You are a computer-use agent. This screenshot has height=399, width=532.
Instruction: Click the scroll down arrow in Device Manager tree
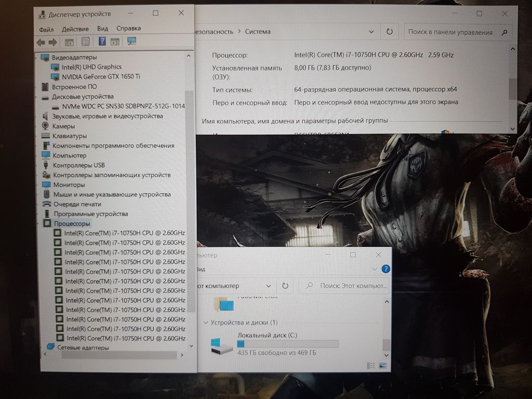click(x=191, y=345)
